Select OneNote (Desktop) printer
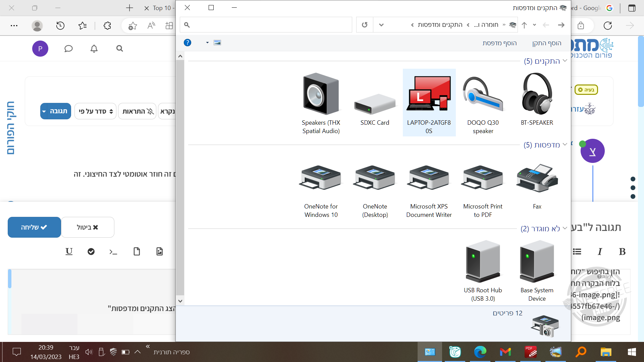 coord(375,191)
